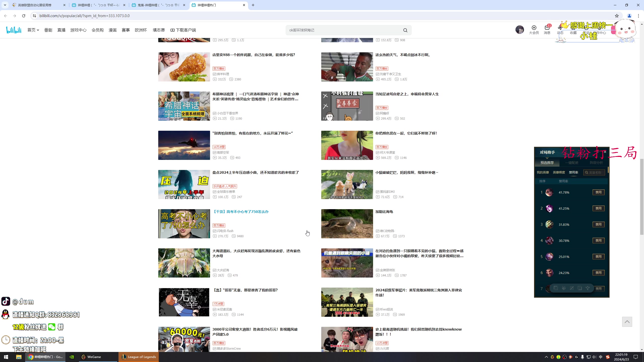
Task: Switch to 英雄梯度 sub-tab
Action: (x=559, y=172)
